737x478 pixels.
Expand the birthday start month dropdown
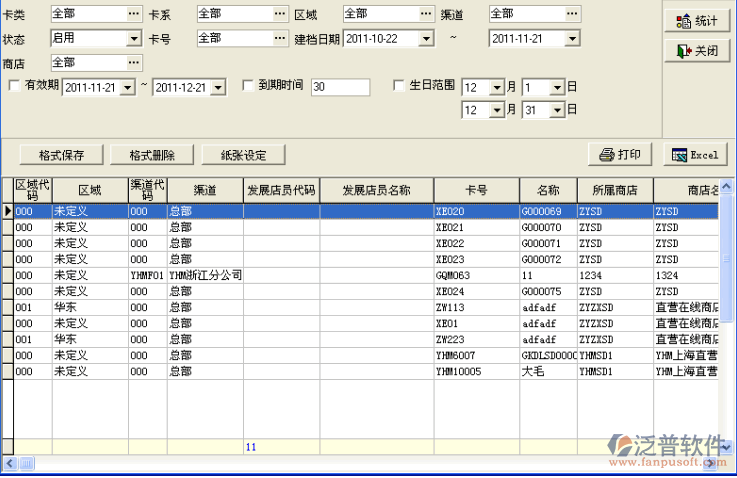[497, 87]
